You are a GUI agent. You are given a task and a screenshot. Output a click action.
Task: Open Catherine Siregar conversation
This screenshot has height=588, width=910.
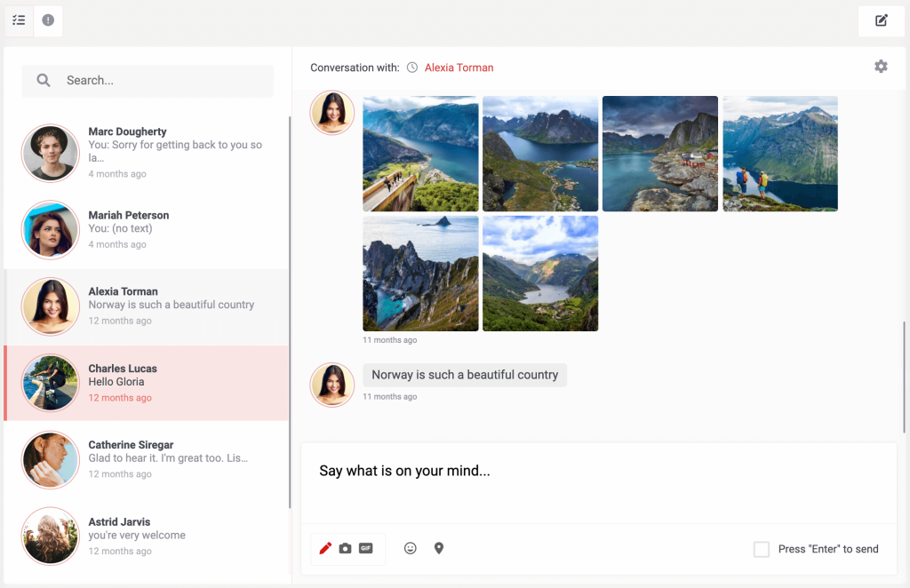click(x=147, y=459)
